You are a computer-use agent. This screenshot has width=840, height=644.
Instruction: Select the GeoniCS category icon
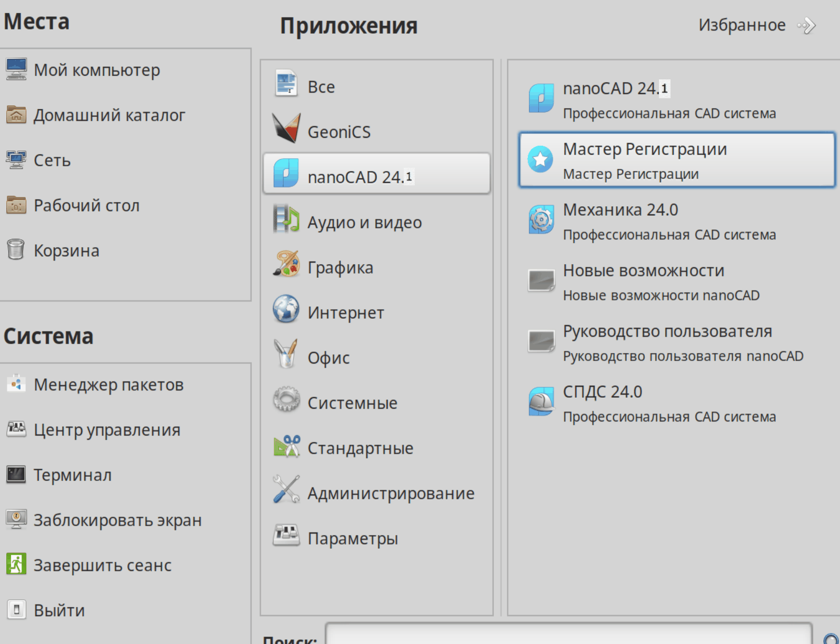(286, 128)
